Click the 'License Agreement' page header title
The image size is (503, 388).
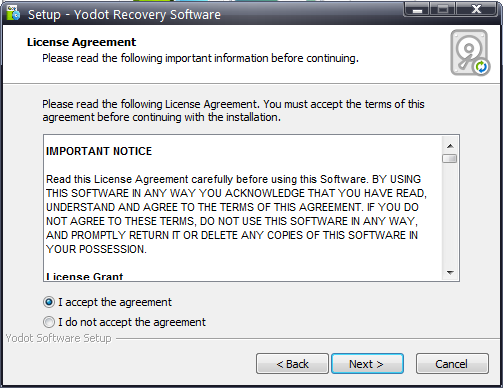point(81,42)
